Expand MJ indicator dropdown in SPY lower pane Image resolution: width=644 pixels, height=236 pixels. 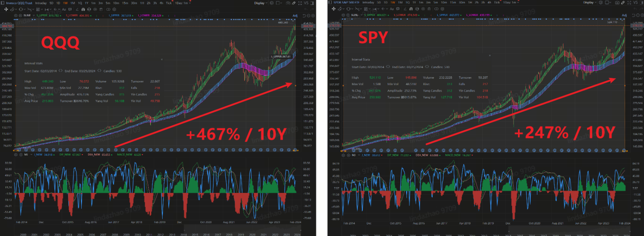pyautogui.click(x=359, y=155)
